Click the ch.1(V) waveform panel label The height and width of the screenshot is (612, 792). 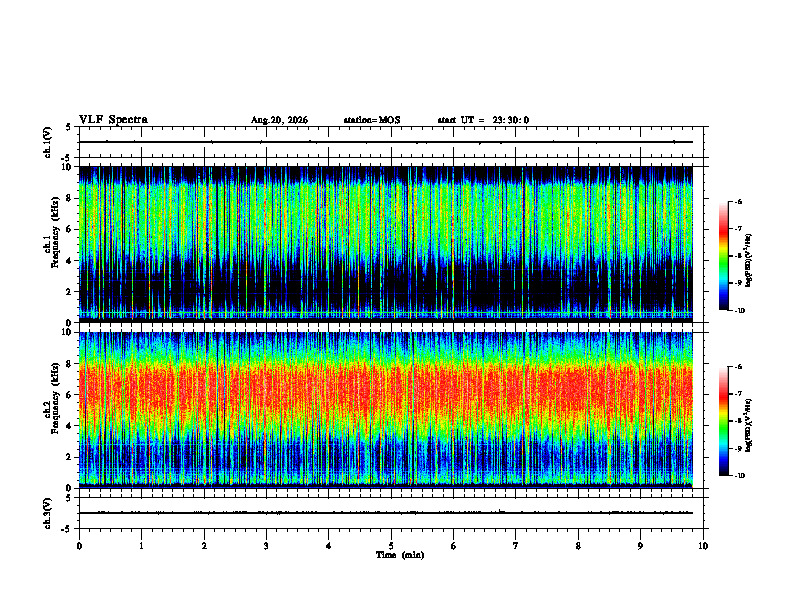click(x=48, y=142)
